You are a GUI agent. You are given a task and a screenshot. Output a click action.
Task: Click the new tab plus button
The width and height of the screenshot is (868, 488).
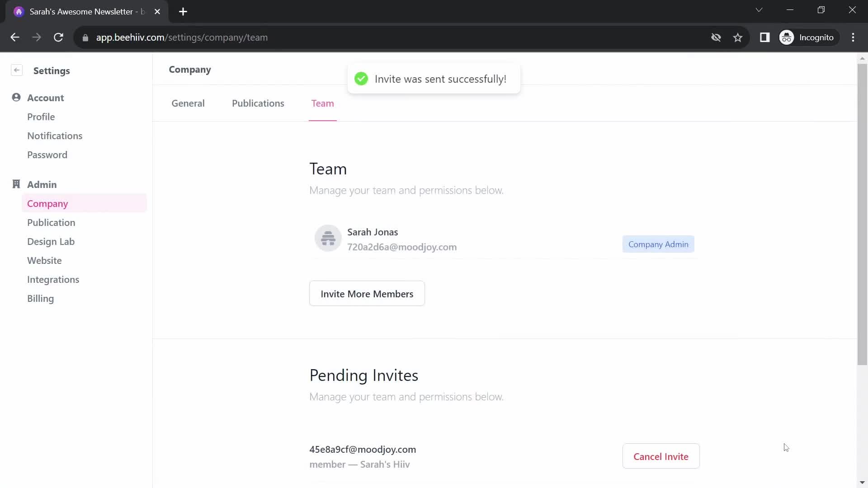tap(183, 11)
